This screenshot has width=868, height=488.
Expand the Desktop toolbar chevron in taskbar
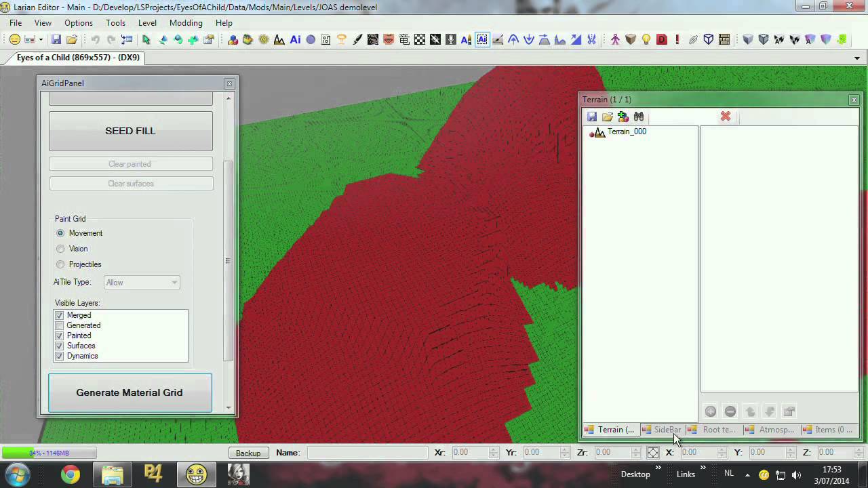pos(658,467)
